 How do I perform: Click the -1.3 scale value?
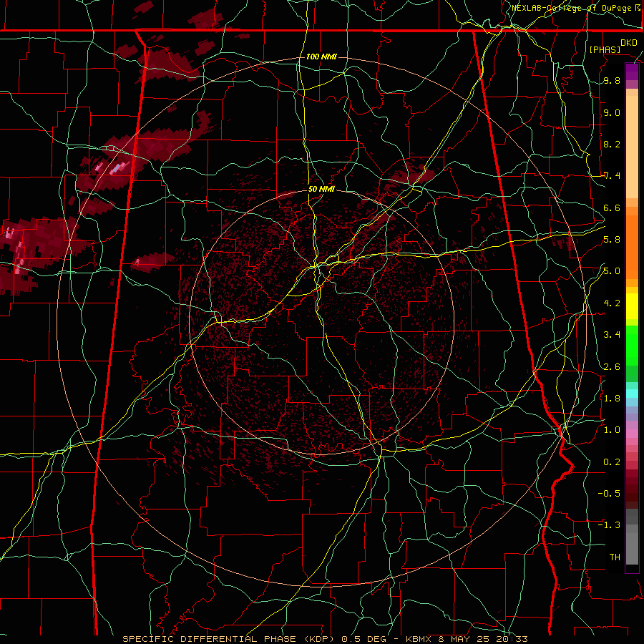pos(609,525)
